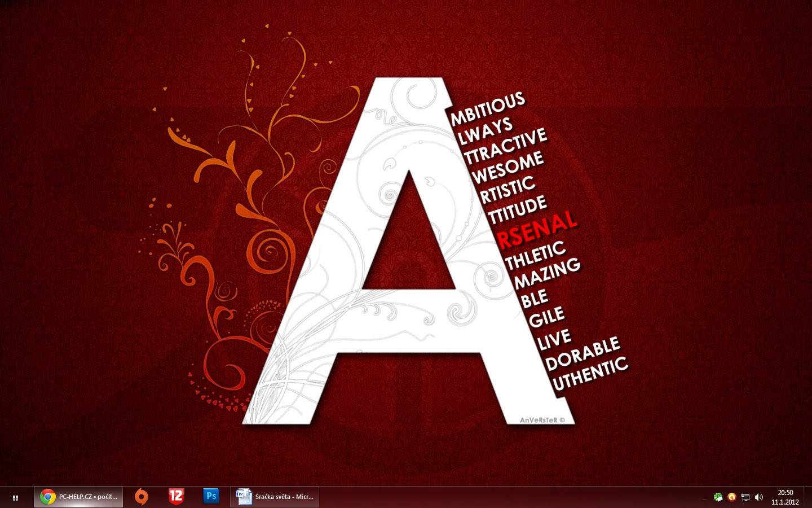Viewport: 812px width, 508px height.
Task: Open the clock showing 20:50
Action: coord(785,493)
